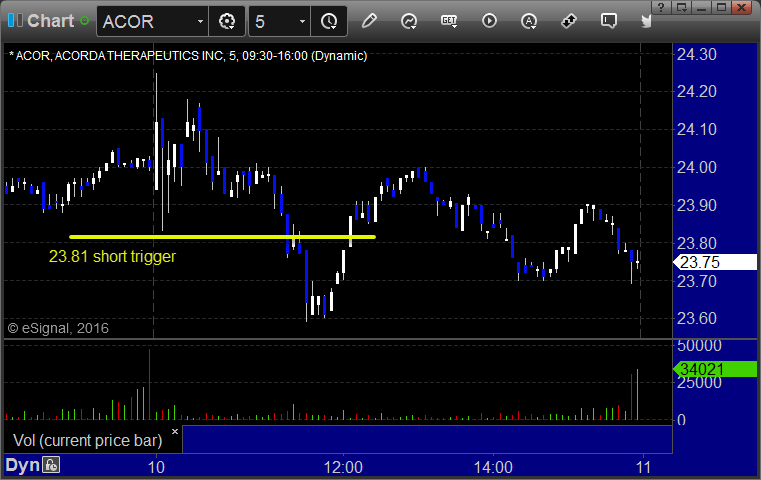Click the Chart window title text
Screen dimensions: 761x480
[x=50, y=21]
